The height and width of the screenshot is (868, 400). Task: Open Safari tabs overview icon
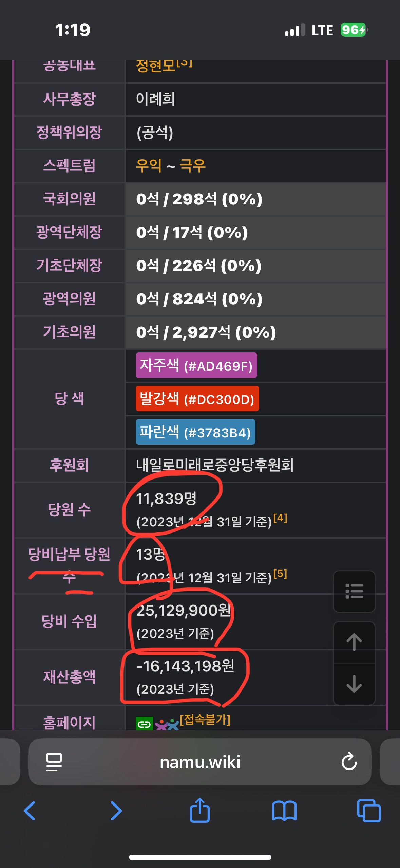pos(369,811)
